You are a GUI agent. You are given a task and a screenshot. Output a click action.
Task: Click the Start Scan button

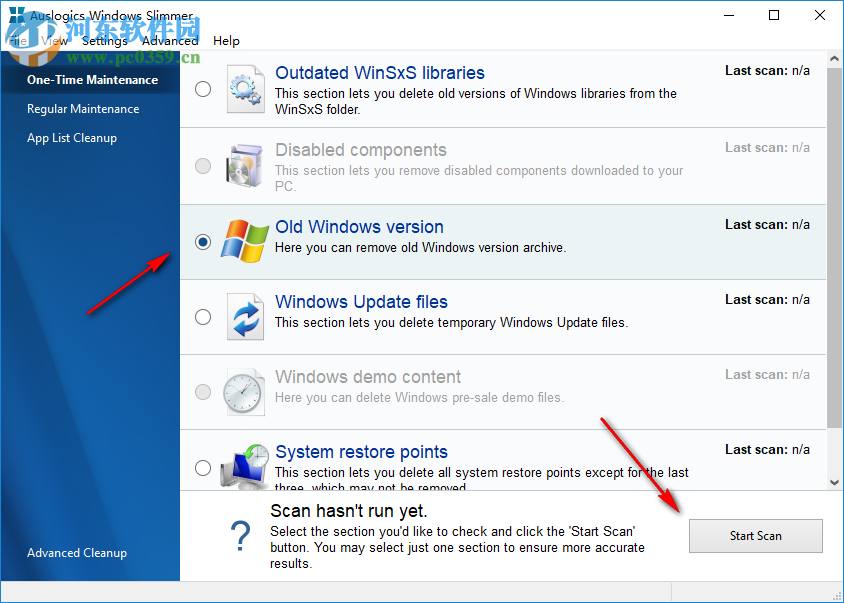click(x=755, y=536)
